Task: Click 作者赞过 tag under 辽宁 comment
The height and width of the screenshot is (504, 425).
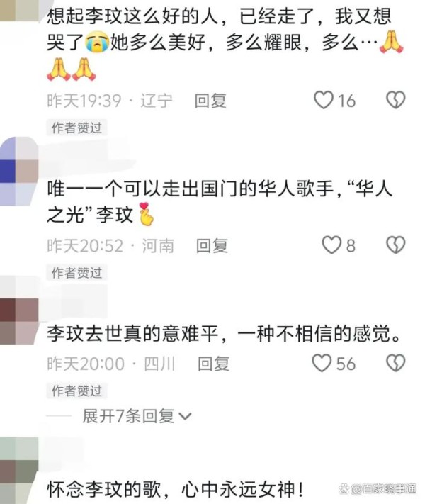Action: coord(76,128)
